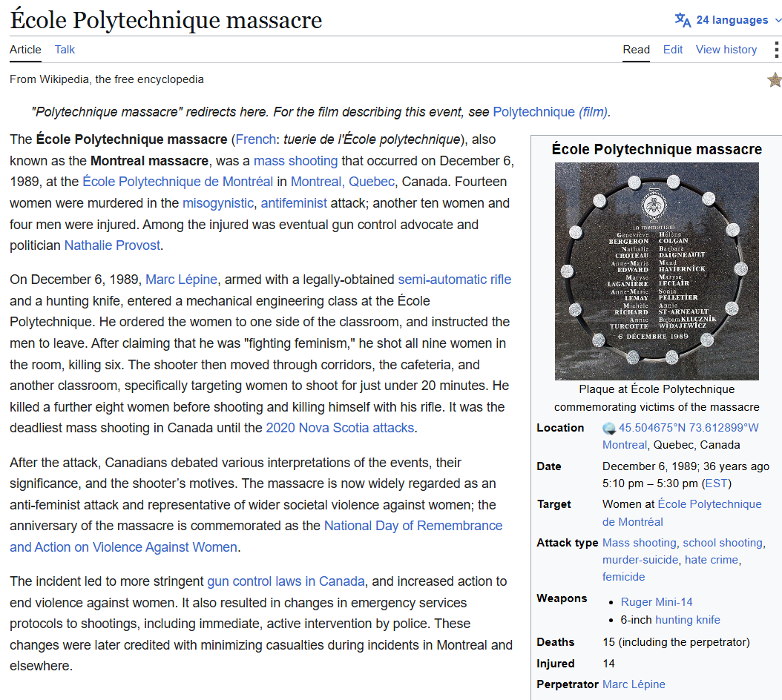Image resolution: width=782 pixels, height=700 pixels.
Task: Switch to the Talk tab
Action: (65, 50)
